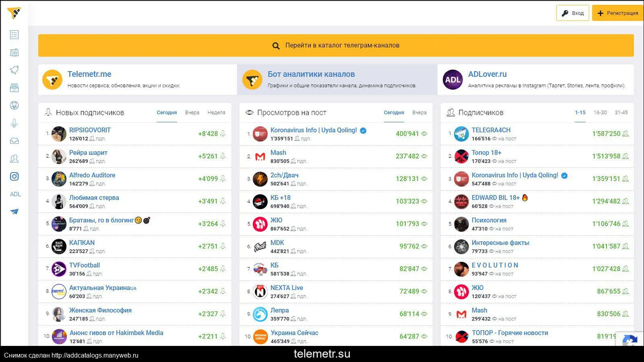
Task: Select Сегодня tab in Новых подписчиков
Action: [x=167, y=113]
